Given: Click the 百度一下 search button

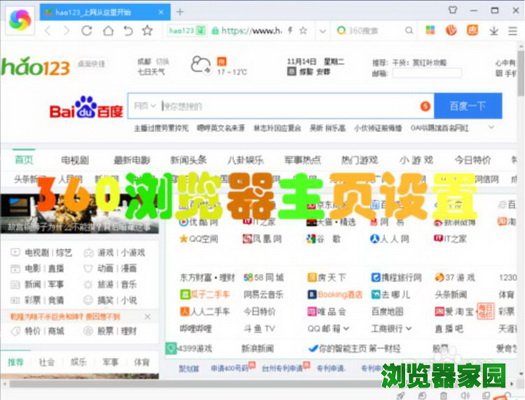Looking at the screenshot, I should [468, 106].
